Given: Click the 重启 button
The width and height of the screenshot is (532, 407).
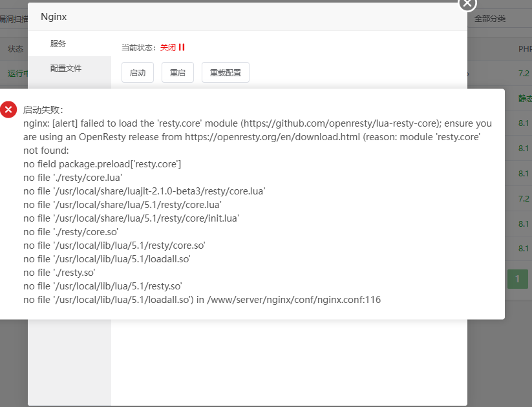Looking at the screenshot, I should [178, 72].
